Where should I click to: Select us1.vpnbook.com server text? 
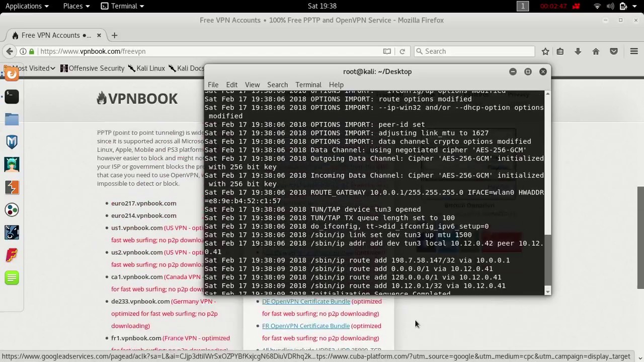(x=137, y=228)
